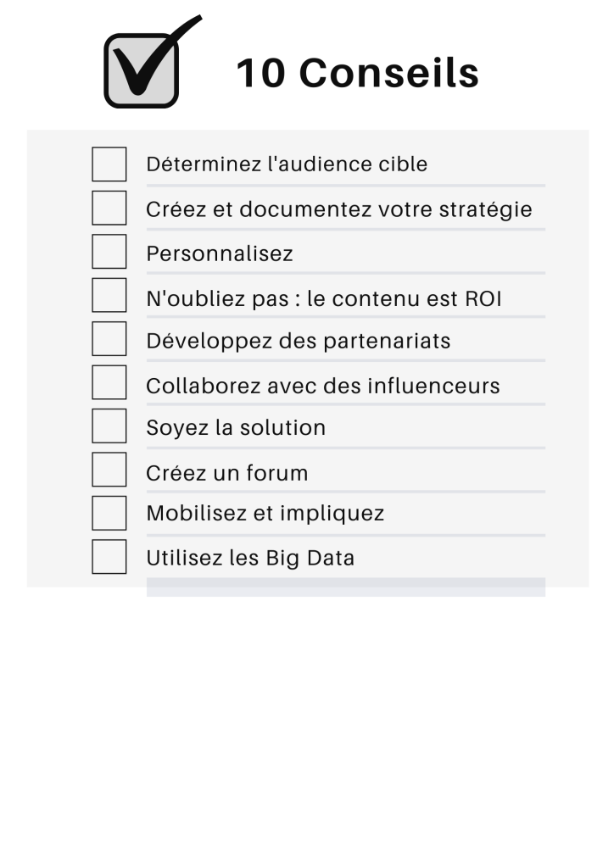
Task: Check the Mobilisez et impliquez box
Action: (x=109, y=513)
